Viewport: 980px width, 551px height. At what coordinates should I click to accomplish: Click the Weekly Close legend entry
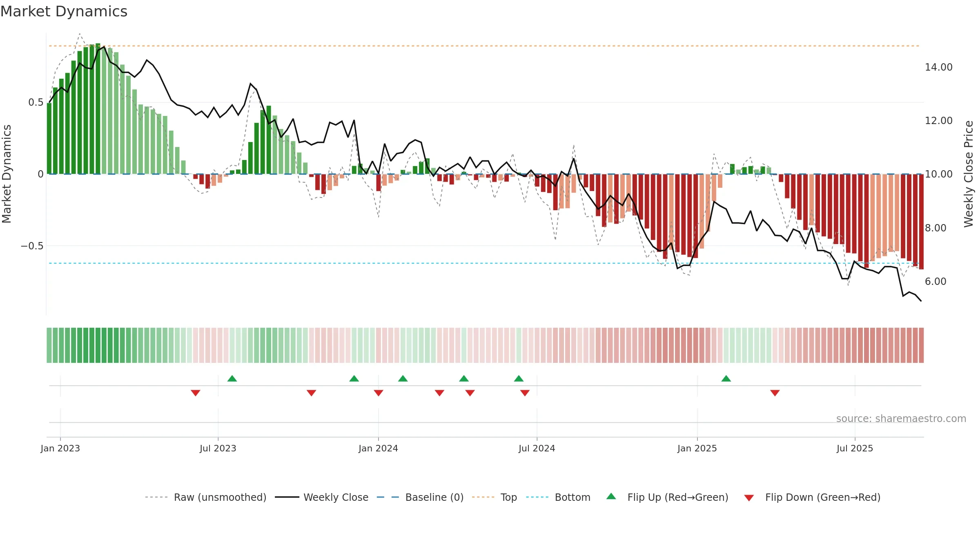pos(321,497)
